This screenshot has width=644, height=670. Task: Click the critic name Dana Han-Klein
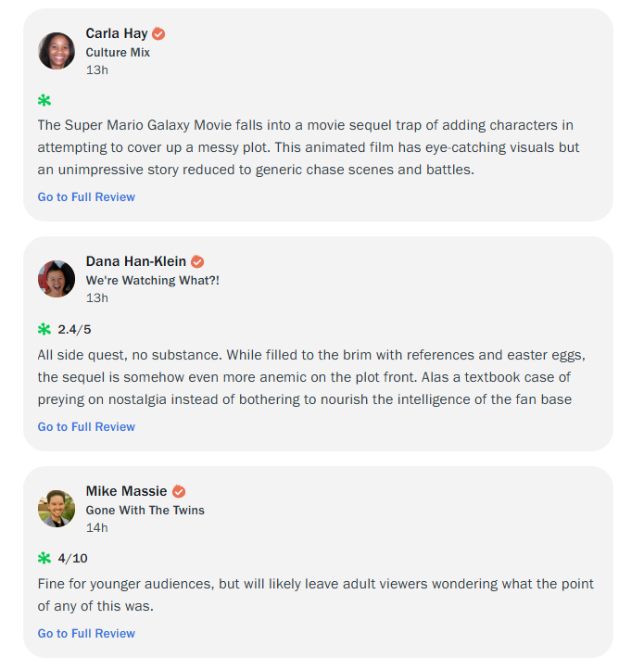(136, 262)
